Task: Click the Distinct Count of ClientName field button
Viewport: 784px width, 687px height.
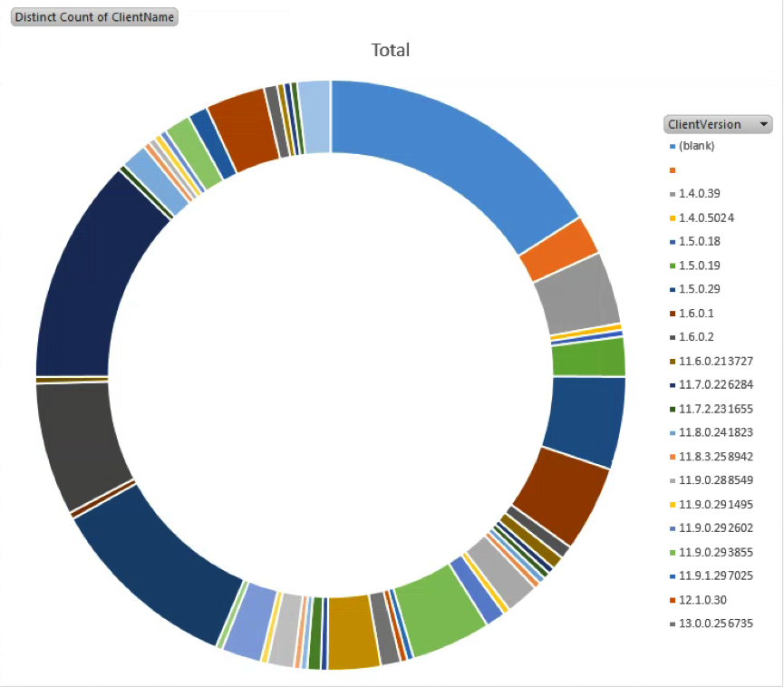Action: (x=94, y=17)
